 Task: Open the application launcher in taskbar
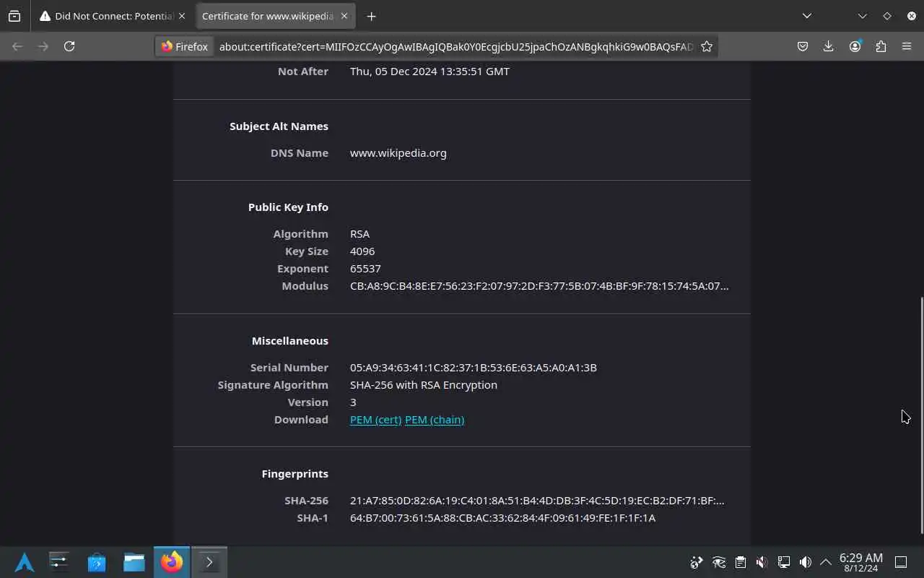(x=25, y=562)
